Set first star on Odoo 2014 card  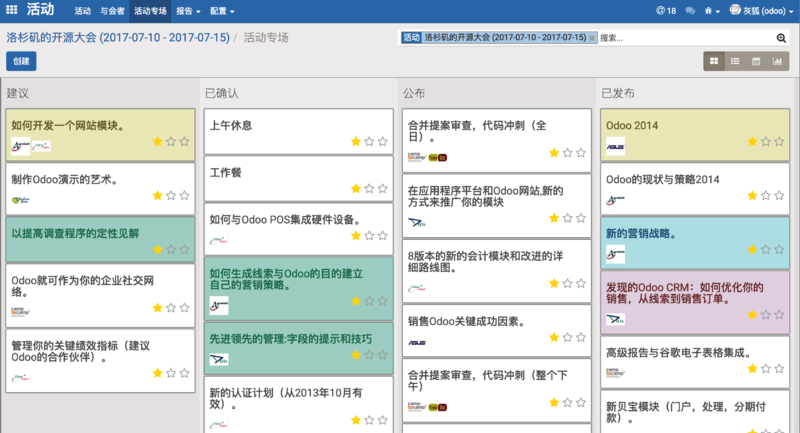(752, 141)
